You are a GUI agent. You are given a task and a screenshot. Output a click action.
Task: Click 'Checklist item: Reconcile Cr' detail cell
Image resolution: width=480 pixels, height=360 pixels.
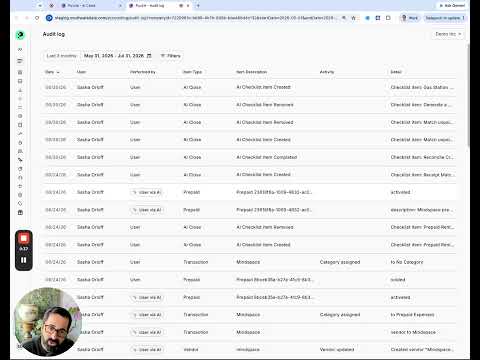coord(422,157)
